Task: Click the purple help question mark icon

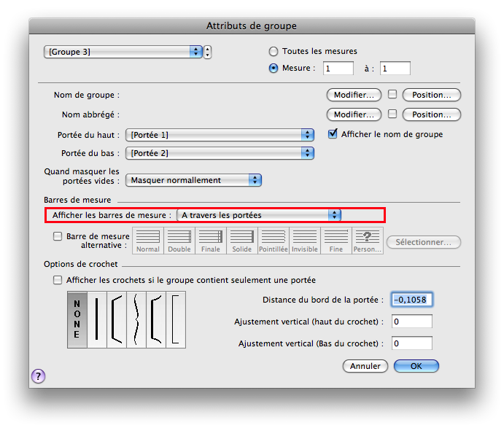Action: point(39,376)
